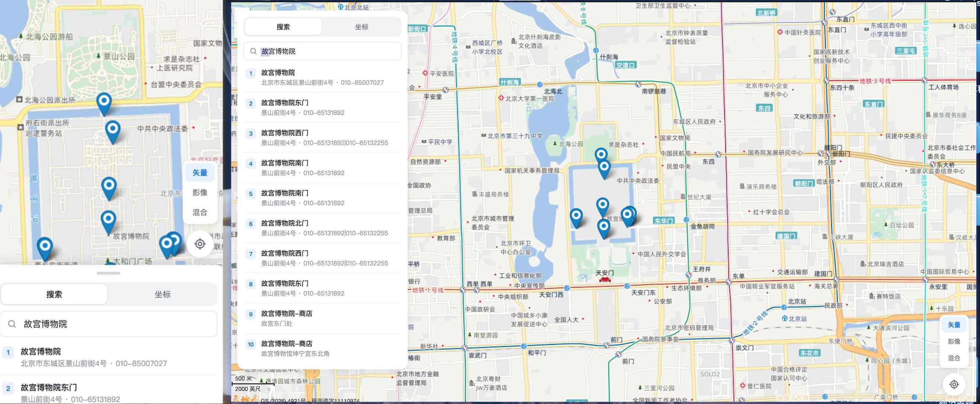Focus the 故宫博物院 search field in right panel
The image size is (980, 404).
(322, 51)
